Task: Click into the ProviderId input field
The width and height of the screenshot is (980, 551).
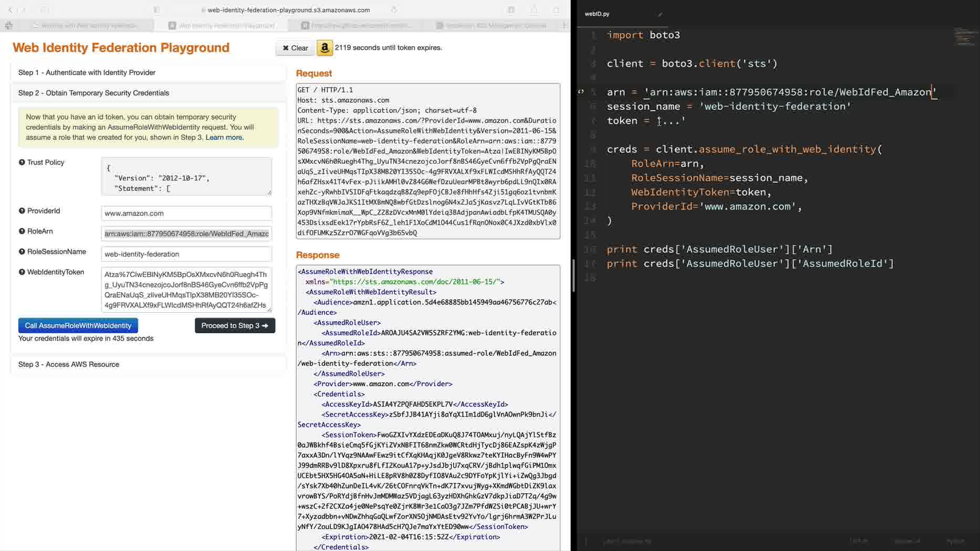Action: click(x=186, y=214)
